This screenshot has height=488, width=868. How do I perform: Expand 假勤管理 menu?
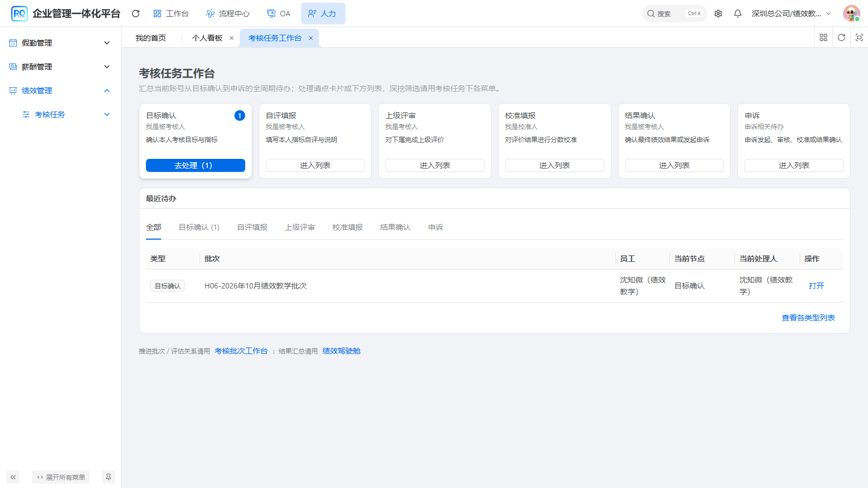60,43
